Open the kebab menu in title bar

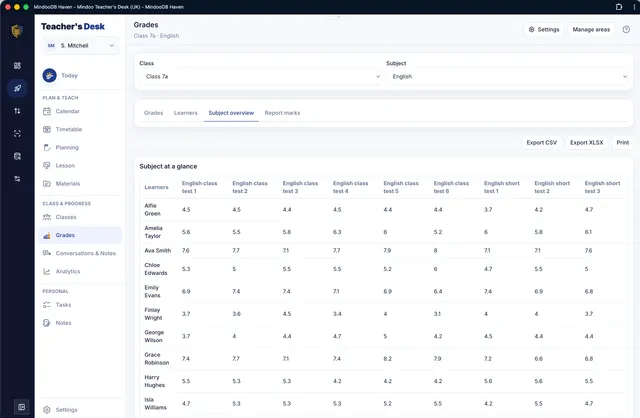[x=634, y=7]
